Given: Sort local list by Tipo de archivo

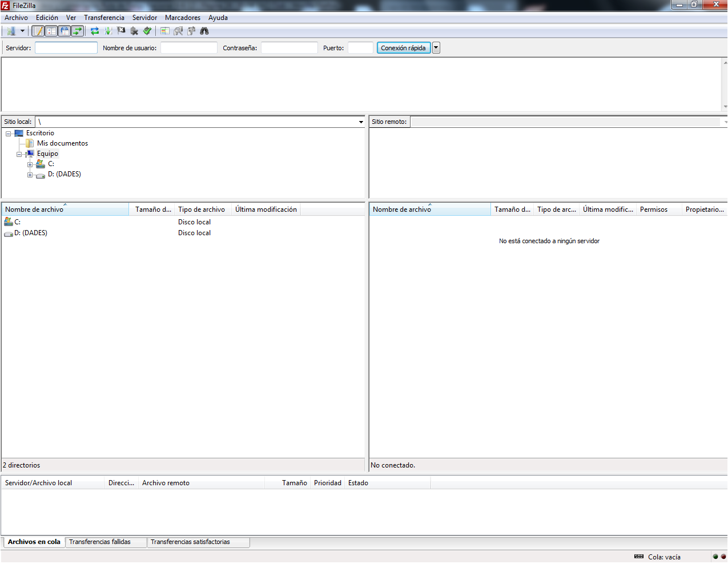Looking at the screenshot, I should 203,210.
